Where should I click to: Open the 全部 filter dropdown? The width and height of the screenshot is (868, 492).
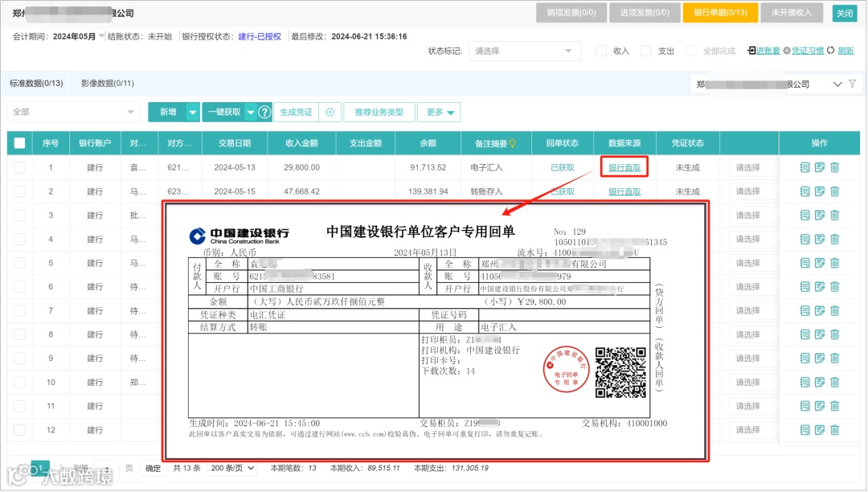pos(73,112)
